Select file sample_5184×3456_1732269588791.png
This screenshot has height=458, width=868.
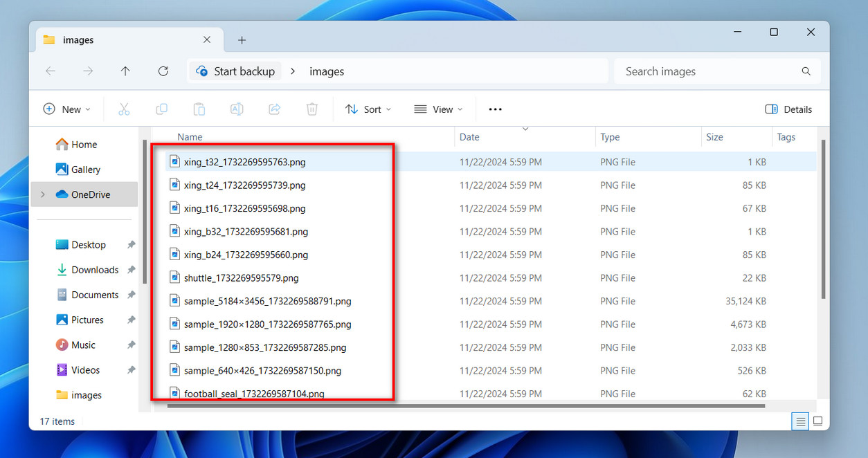pyautogui.click(x=268, y=301)
